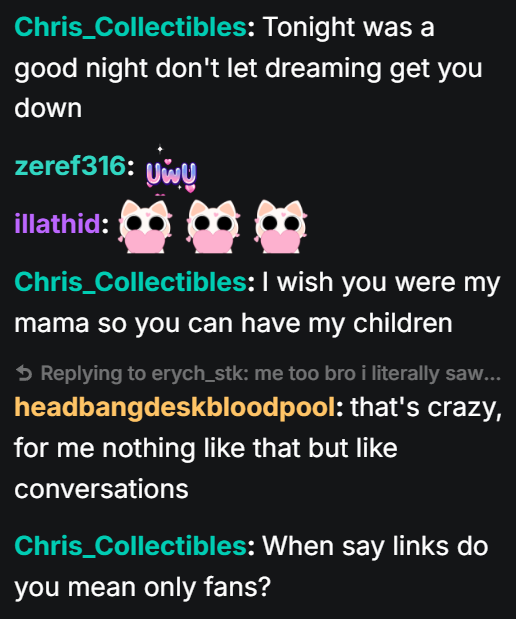This screenshot has width=516, height=619.
Task: Click the 'mama so you can have' message line
Action: [233, 325]
